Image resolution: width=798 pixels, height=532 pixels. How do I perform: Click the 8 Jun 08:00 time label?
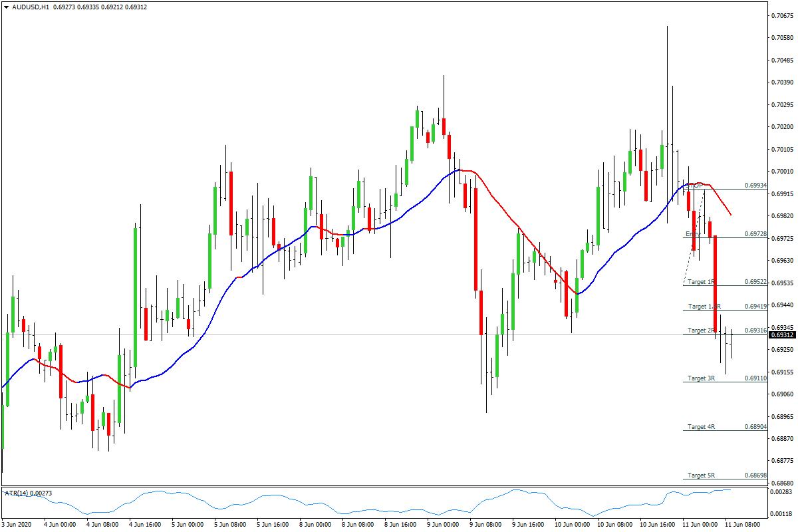click(x=358, y=525)
